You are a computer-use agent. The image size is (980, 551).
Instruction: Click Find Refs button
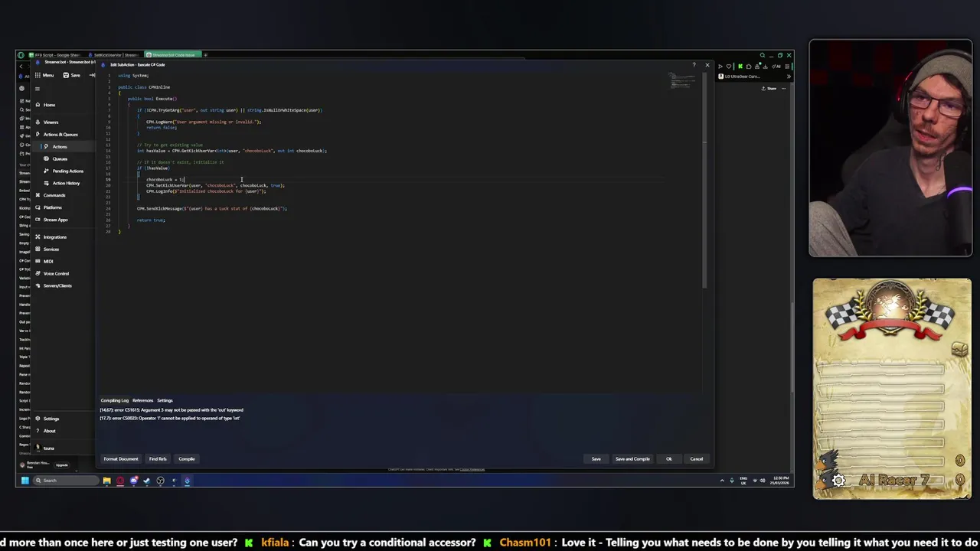pyautogui.click(x=158, y=459)
